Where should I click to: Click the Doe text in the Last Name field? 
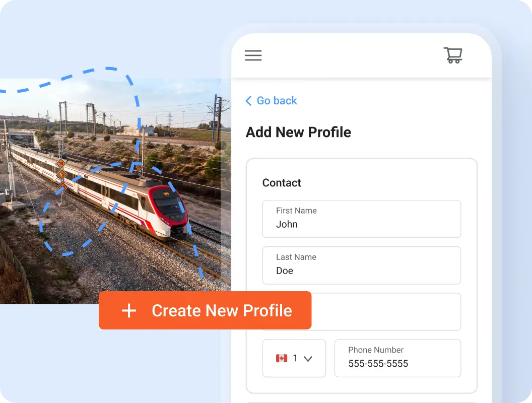[x=284, y=271]
